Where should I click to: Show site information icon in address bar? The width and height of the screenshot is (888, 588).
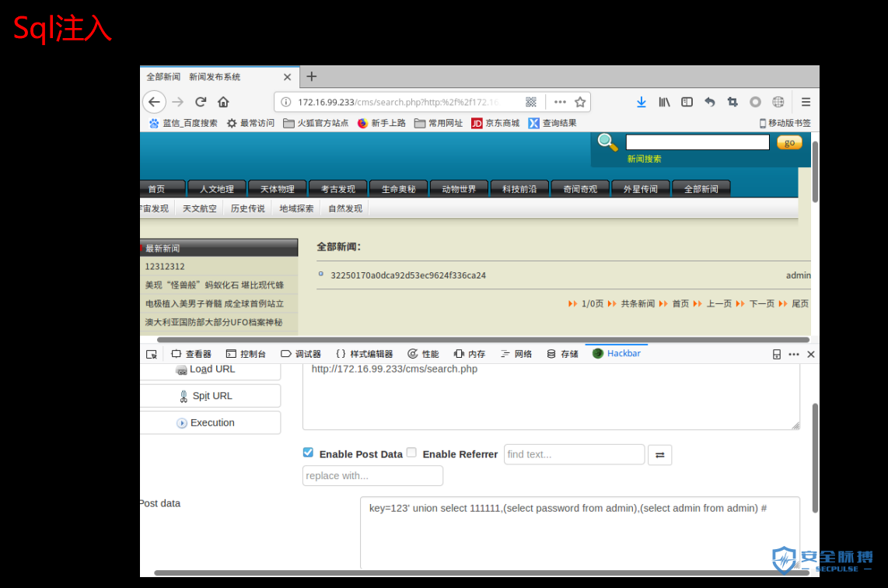[x=286, y=102]
